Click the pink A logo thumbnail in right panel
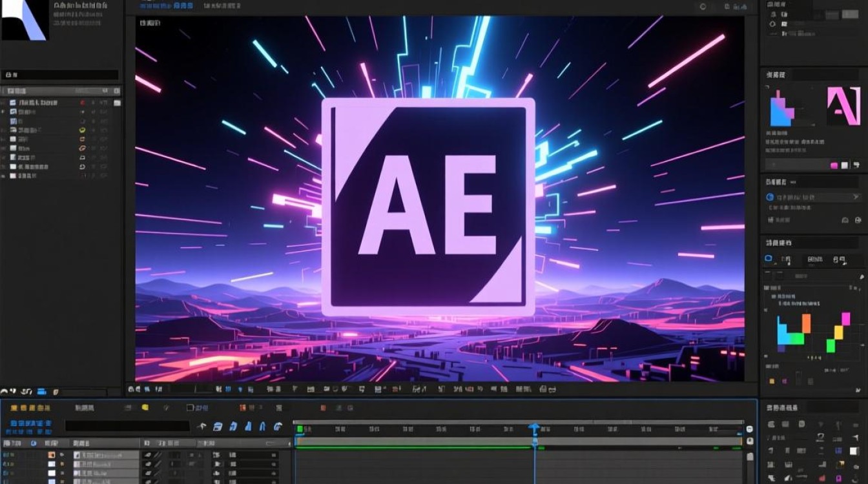The width and height of the screenshot is (868, 484). tap(844, 106)
